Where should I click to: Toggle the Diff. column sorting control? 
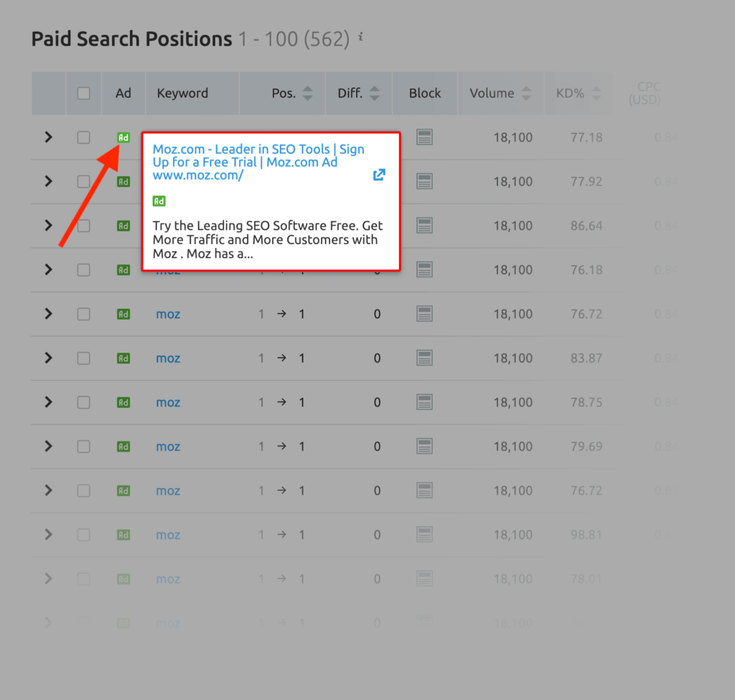tap(376, 93)
